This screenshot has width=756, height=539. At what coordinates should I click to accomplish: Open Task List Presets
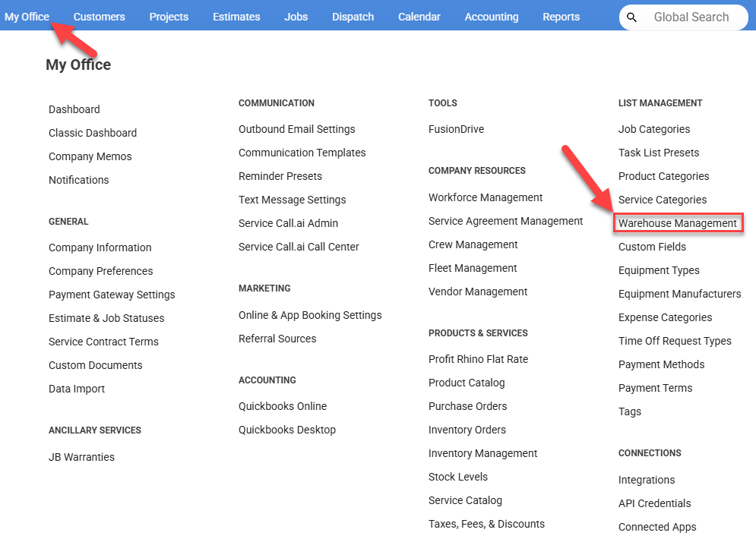pos(659,153)
